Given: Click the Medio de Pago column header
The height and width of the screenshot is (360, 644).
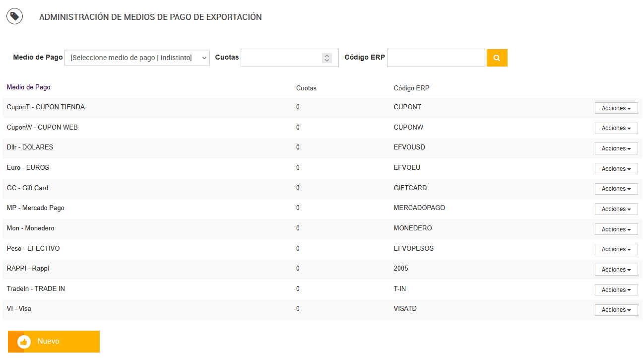Looking at the screenshot, I should click(x=29, y=87).
